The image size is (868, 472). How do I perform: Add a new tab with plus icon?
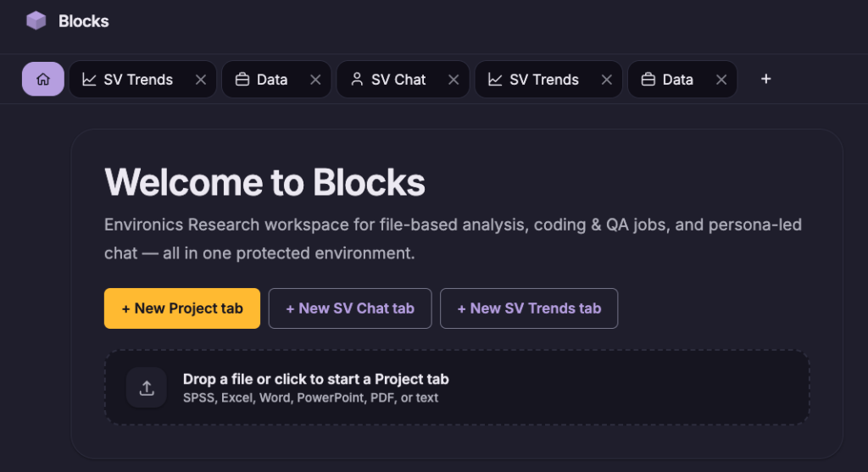pos(766,79)
